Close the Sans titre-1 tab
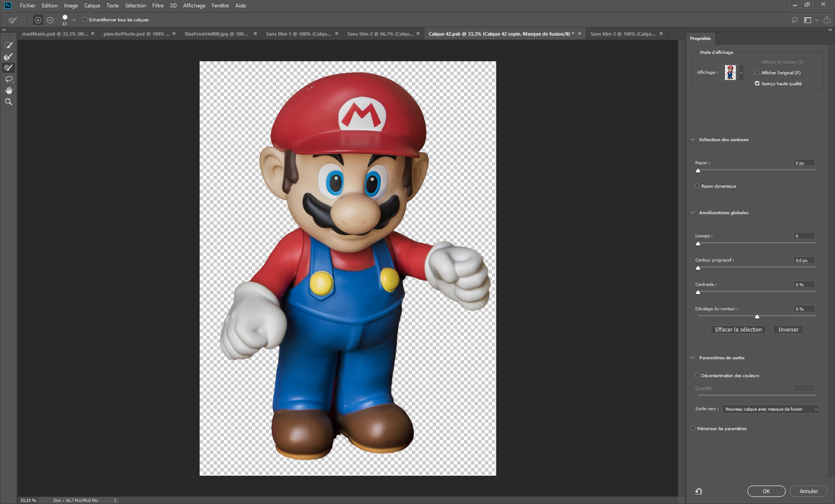 tap(337, 33)
